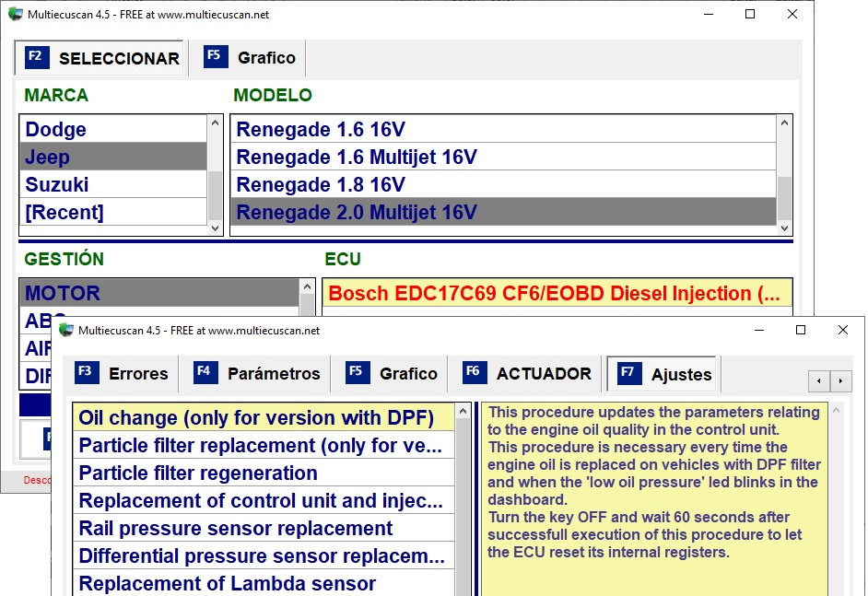Select Differential pressure sensor replacement
The height and width of the screenshot is (596, 868).
click(x=264, y=555)
